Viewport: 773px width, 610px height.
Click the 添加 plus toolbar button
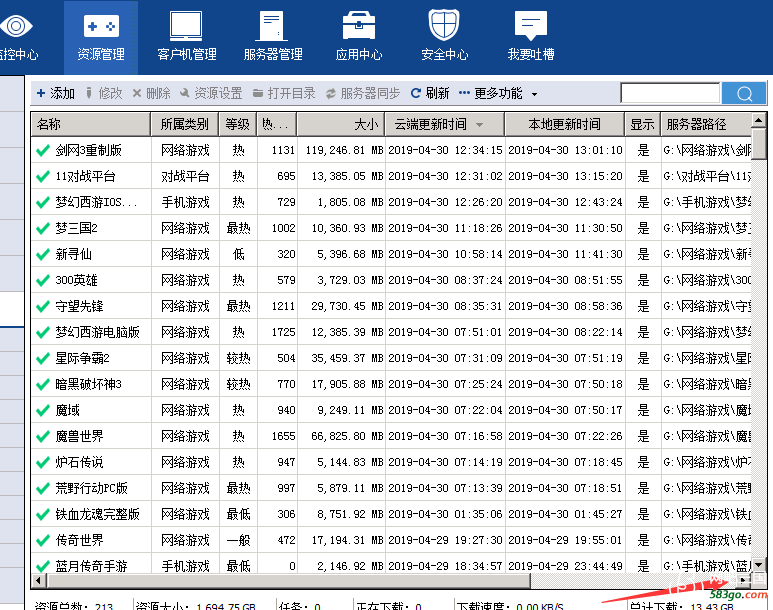click(56, 93)
